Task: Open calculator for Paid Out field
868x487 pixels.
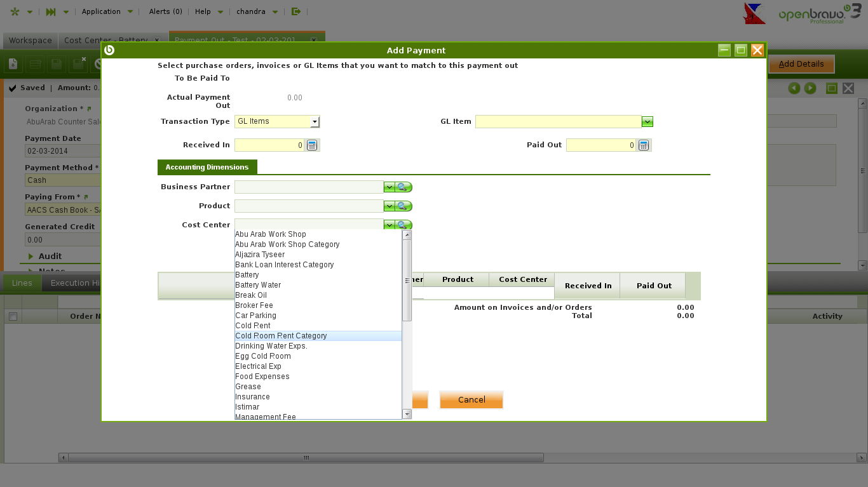Action: [x=644, y=145]
